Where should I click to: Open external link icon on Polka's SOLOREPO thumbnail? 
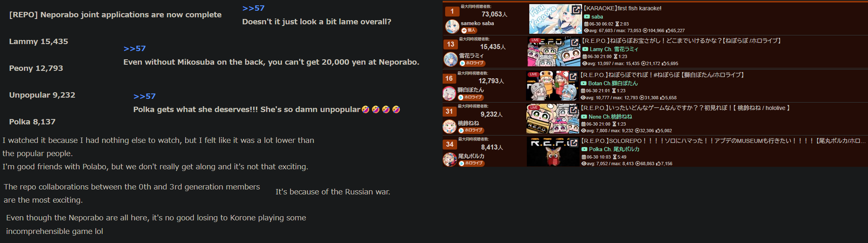573,143
